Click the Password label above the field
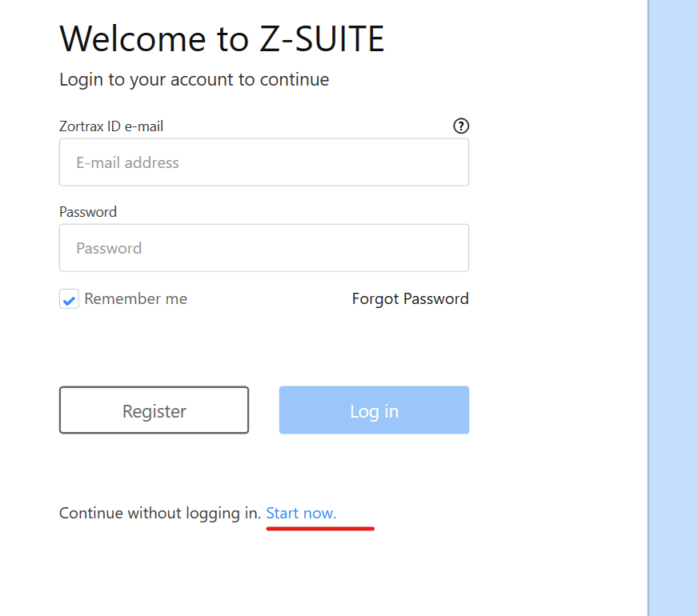The image size is (698, 616). (88, 212)
